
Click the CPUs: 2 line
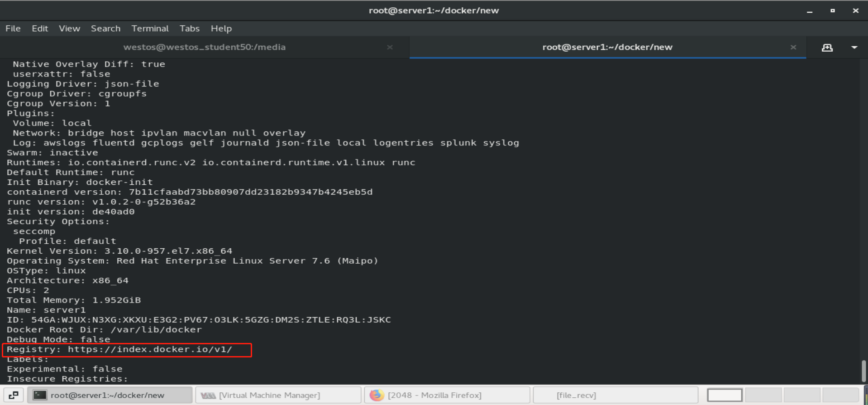[x=28, y=290]
